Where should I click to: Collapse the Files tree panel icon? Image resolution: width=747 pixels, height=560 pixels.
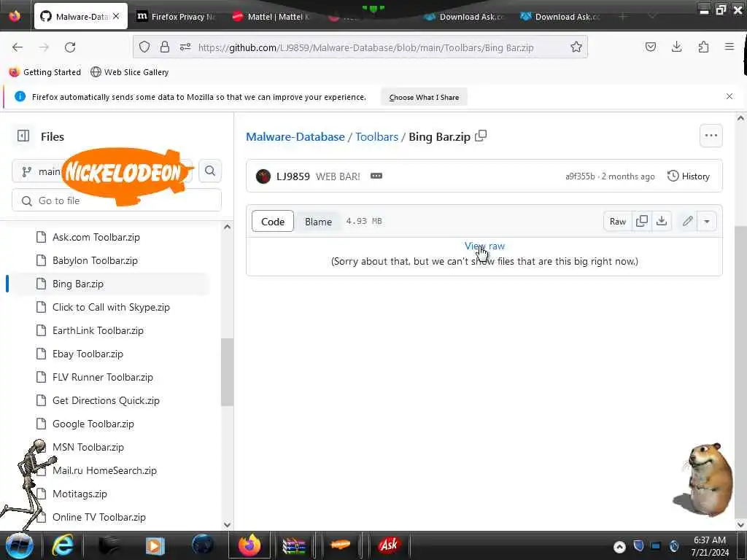(23, 136)
